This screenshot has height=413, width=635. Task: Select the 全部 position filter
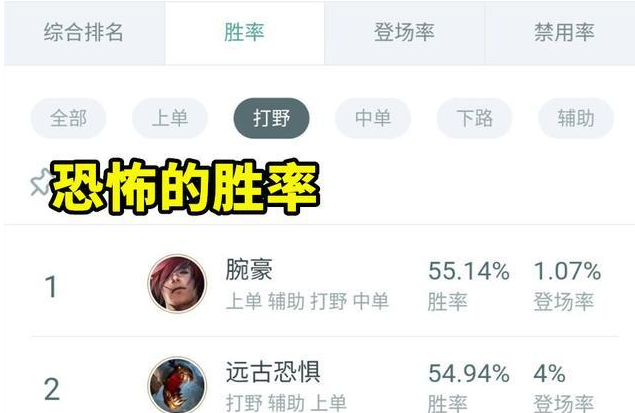68,118
